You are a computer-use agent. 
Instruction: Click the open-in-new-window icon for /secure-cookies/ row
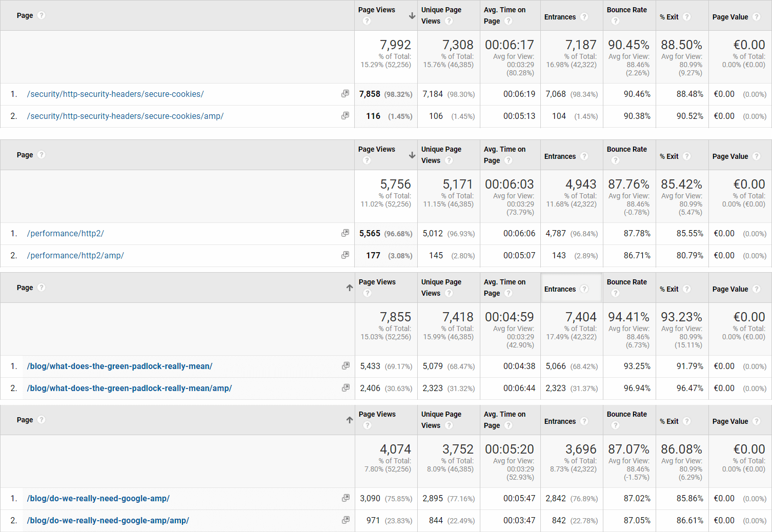[345, 94]
